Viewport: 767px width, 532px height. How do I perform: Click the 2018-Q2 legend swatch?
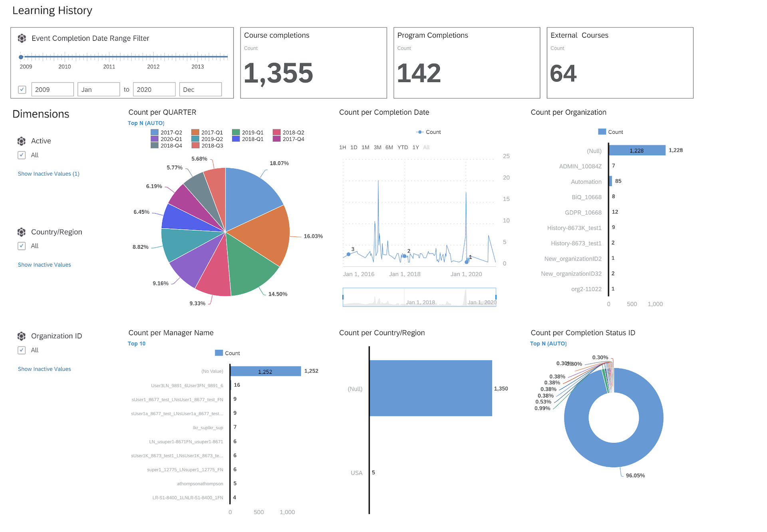pyautogui.click(x=277, y=132)
